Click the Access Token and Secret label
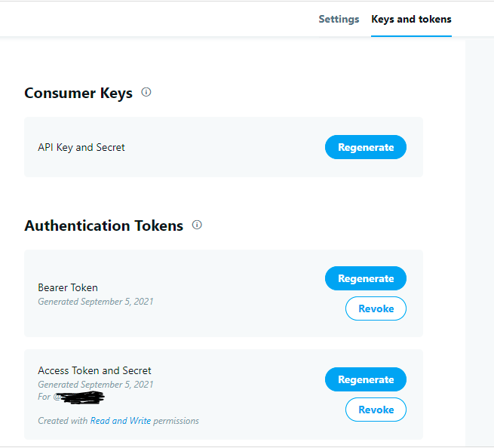This screenshot has height=448, width=494. click(94, 370)
